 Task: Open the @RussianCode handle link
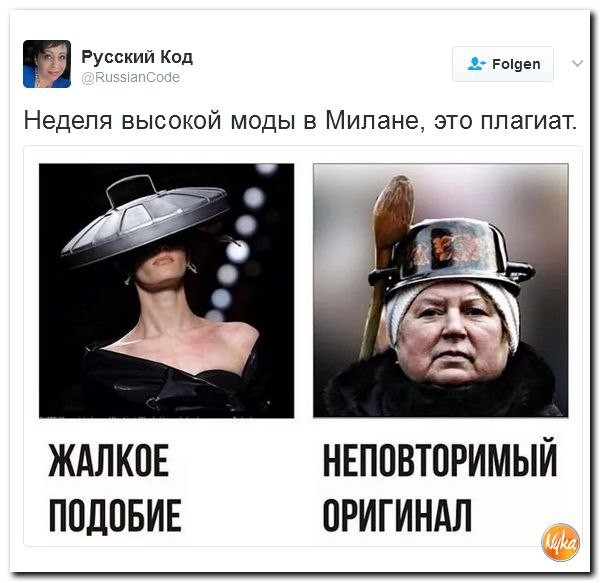tap(130, 77)
